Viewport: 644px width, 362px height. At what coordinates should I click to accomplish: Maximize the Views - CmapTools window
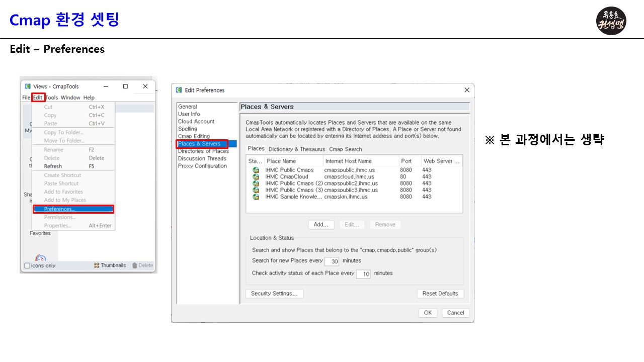pyautogui.click(x=125, y=86)
